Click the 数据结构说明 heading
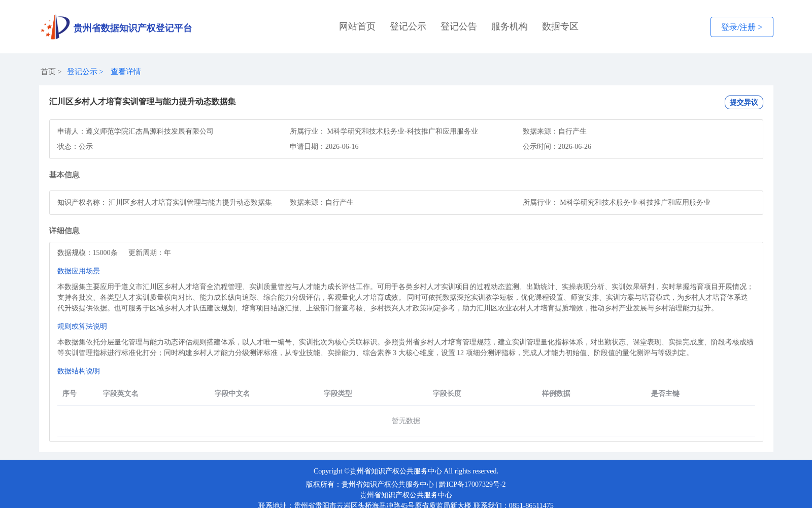This screenshot has height=508, width=812. pos(79,371)
